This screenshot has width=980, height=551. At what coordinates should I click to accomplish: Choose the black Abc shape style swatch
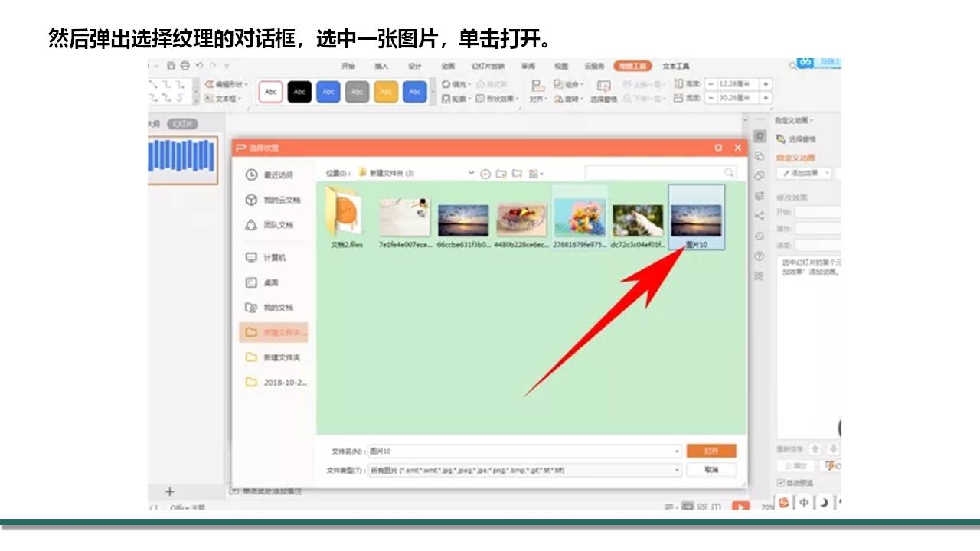point(299,92)
